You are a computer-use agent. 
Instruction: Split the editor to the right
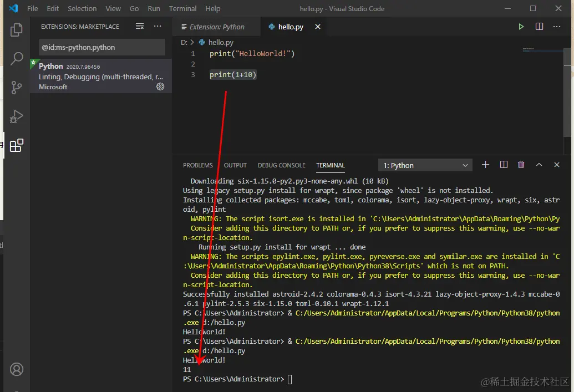tap(539, 27)
